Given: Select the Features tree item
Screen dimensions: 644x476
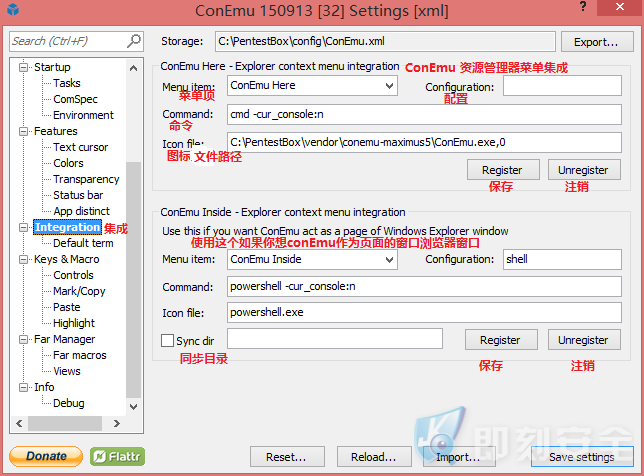Looking at the screenshot, I should [55, 131].
